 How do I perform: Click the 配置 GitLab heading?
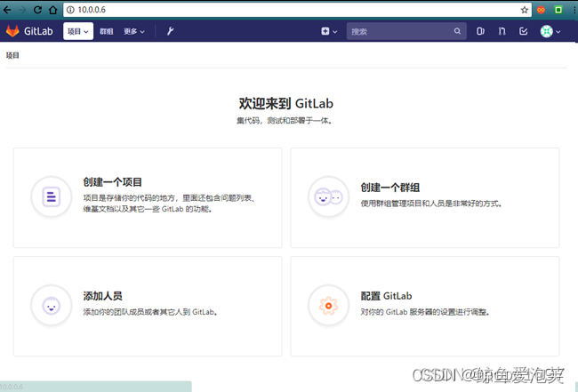point(386,296)
